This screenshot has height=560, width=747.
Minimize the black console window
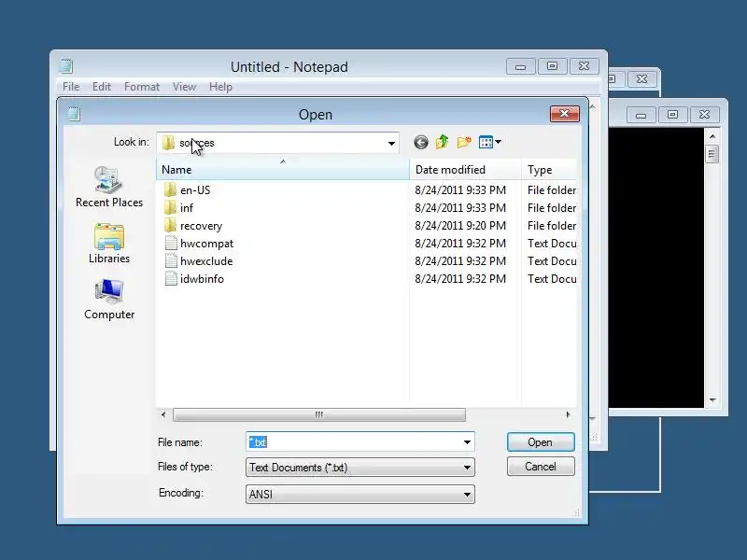pos(641,115)
